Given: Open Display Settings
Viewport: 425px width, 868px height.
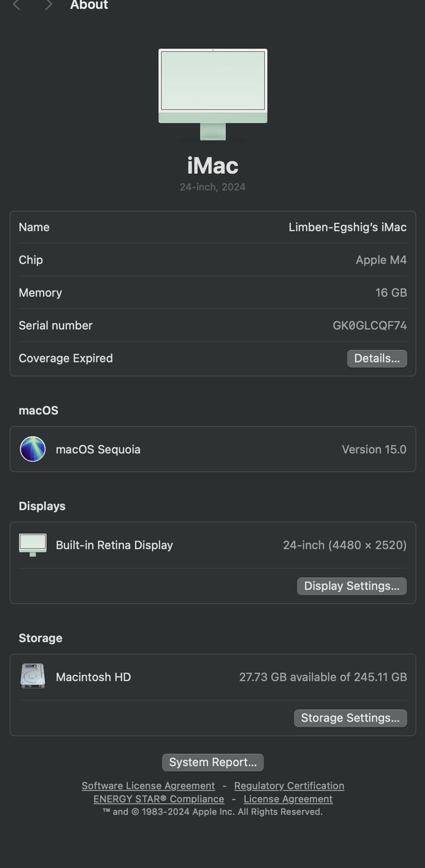Looking at the screenshot, I should point(352,586).
